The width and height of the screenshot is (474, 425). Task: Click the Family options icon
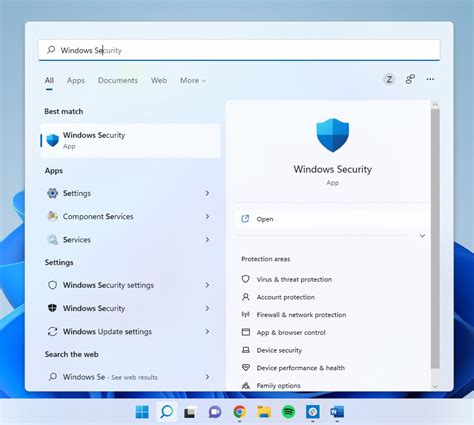click(246, 385)
